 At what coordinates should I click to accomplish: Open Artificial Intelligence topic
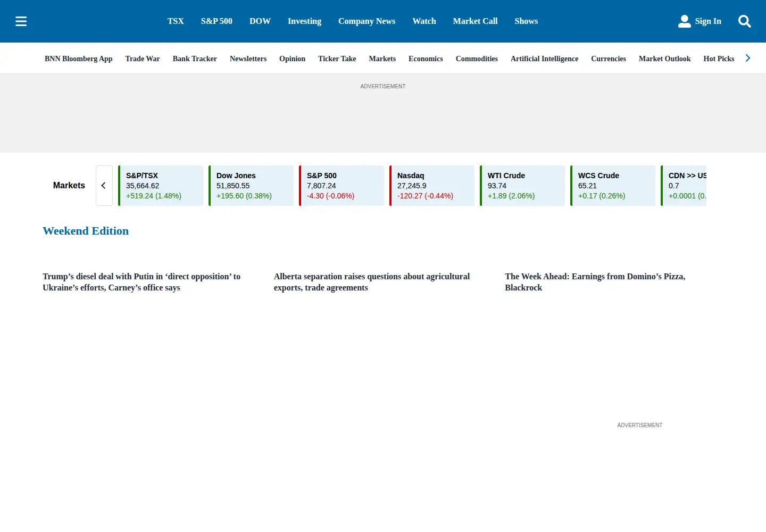point(544,59)
